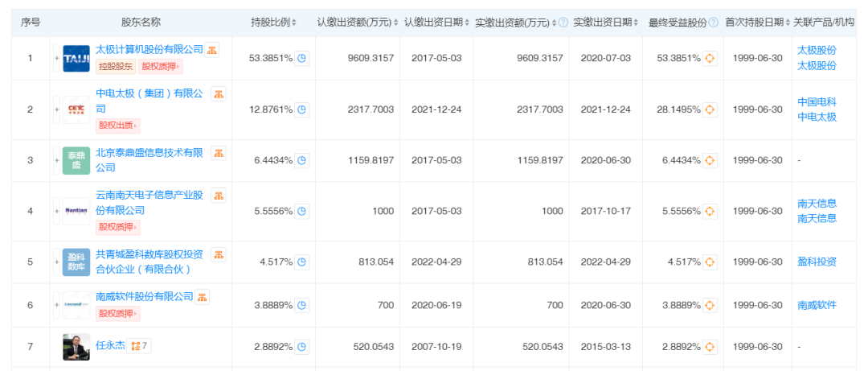Click the 控股股东 tag on row 1
The image size is (868, 371).
click(115, 67)
